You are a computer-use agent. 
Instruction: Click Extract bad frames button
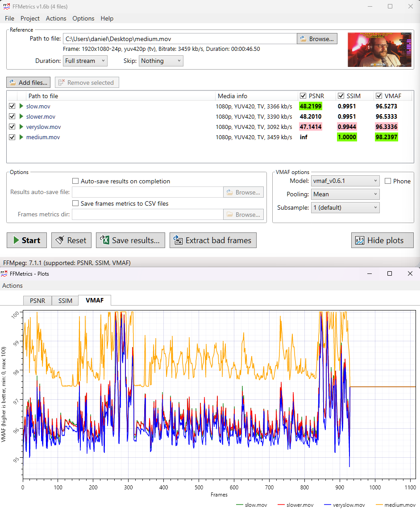(x=213, y=240)
